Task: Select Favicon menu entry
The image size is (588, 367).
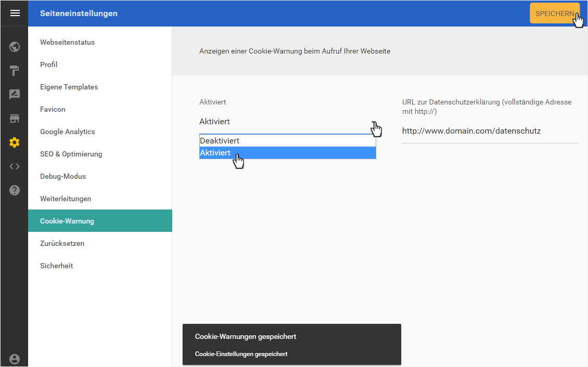Action: coord(100,109)
